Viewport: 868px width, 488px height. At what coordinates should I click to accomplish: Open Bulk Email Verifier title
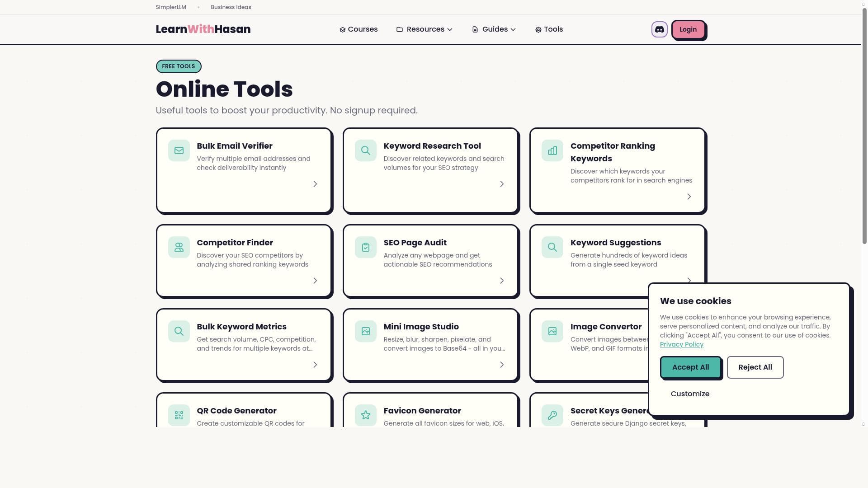(x=235, y=146)
